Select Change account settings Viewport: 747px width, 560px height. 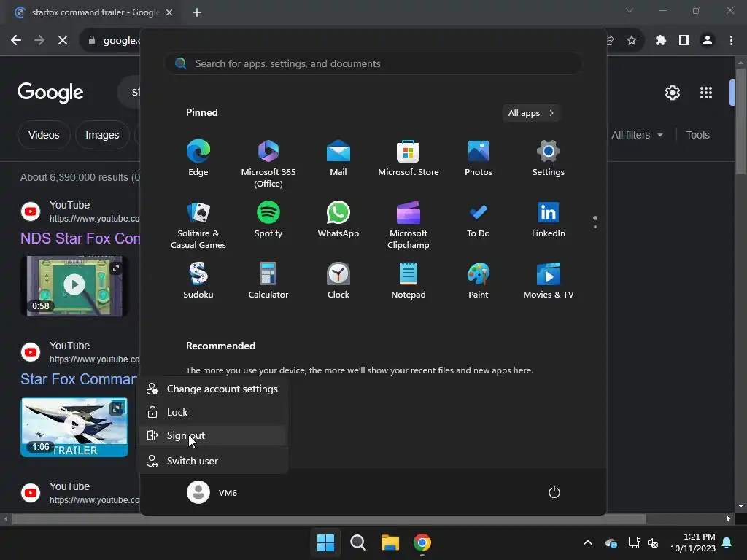click(x=212, y=389)
